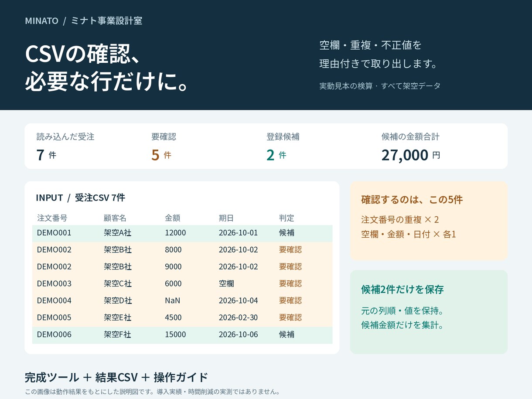The height and width of the screenshot is (399, 532).
Task: Click the amount cell '15000'
Action: (x=175, y=335)
